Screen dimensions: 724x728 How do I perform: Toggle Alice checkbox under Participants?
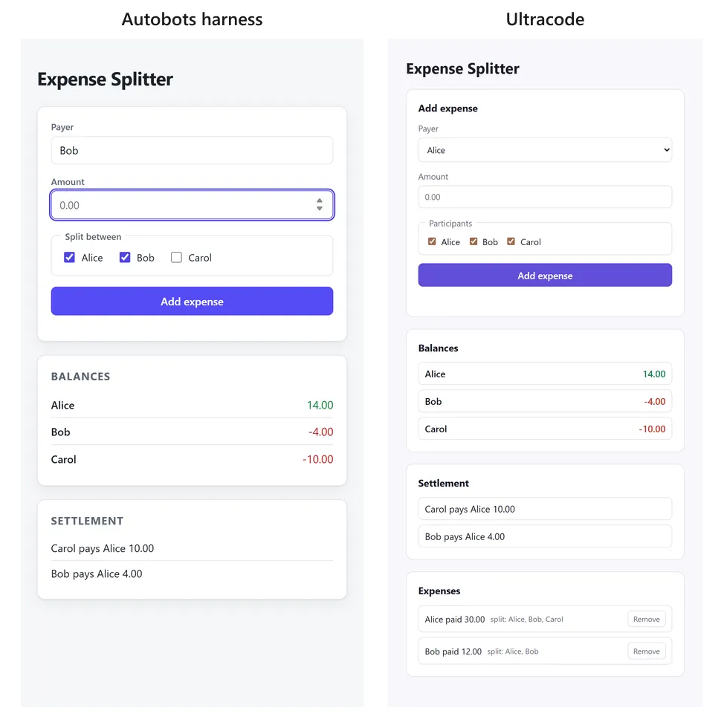432,241
